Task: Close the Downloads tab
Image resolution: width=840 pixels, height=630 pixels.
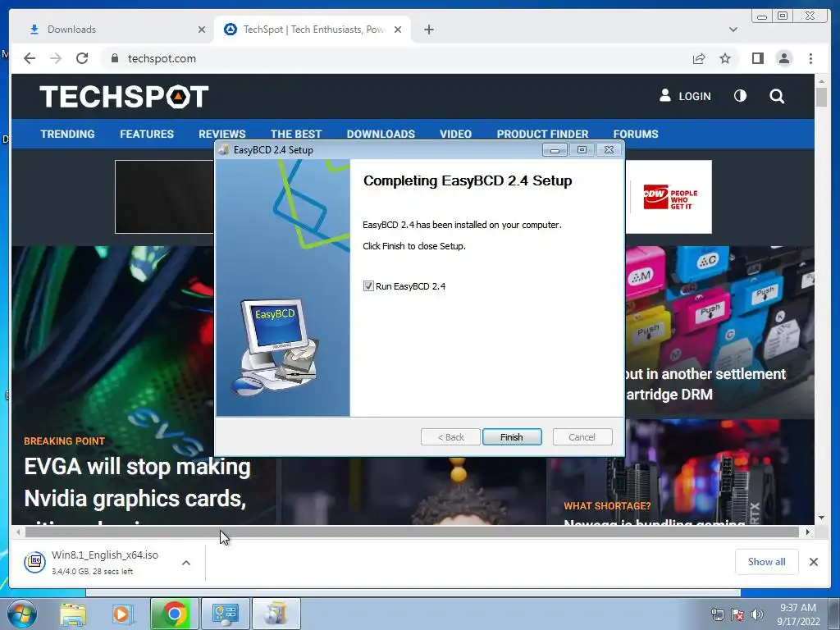Action: [x=202, y=30]
